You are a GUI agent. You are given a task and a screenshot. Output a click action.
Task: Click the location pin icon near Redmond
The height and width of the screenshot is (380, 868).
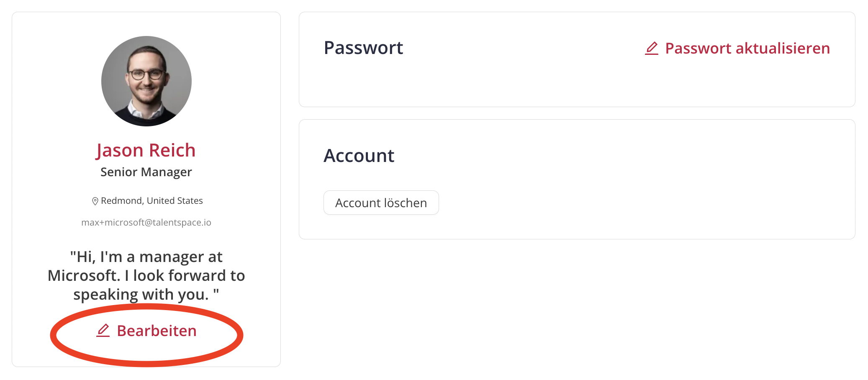tap(95, 201)
